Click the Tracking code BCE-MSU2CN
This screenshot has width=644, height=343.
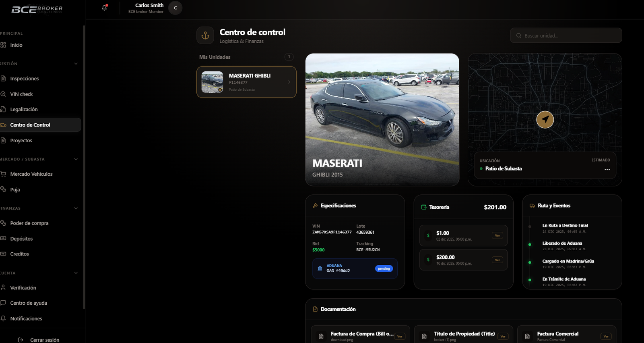point(368,250)
